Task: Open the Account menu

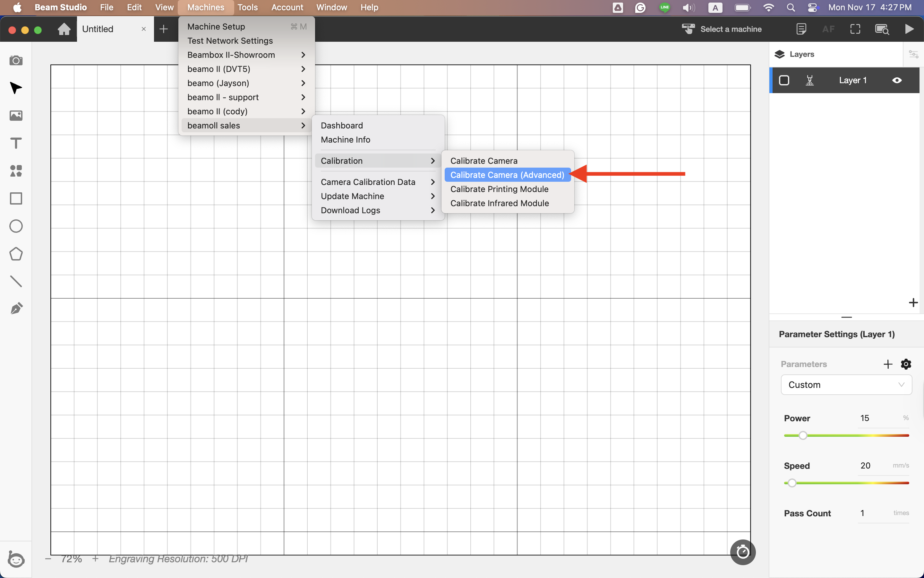Action: point(287,7)
